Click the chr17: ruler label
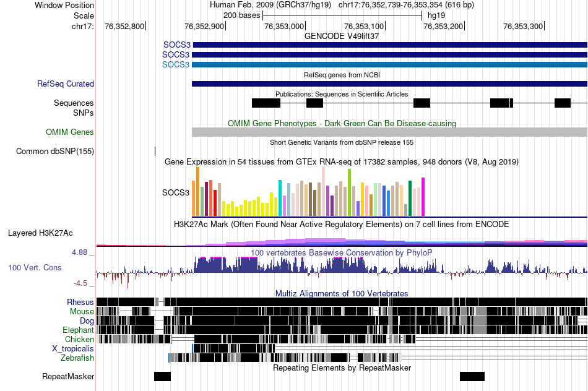This screenshot has width=588, height=391. tap(83, 26)
